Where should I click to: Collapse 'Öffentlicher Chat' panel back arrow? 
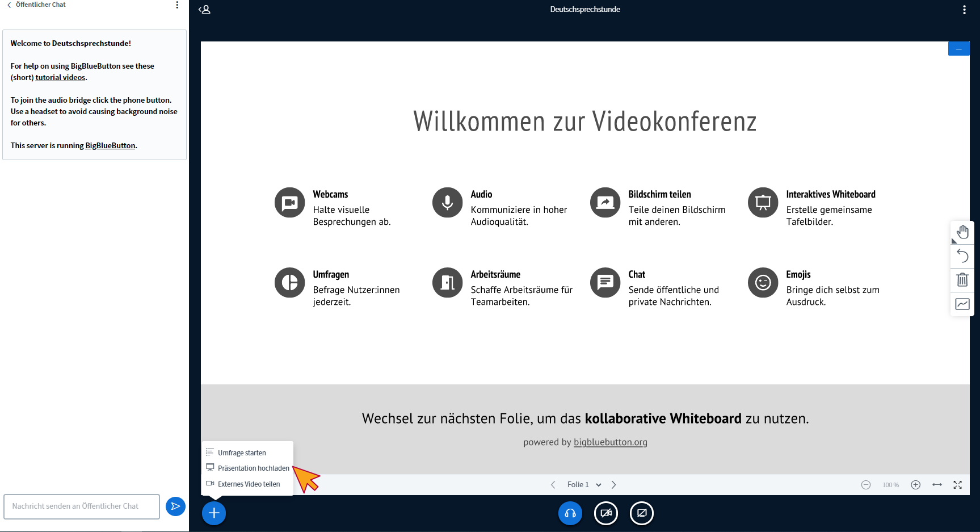click(9, 5)
